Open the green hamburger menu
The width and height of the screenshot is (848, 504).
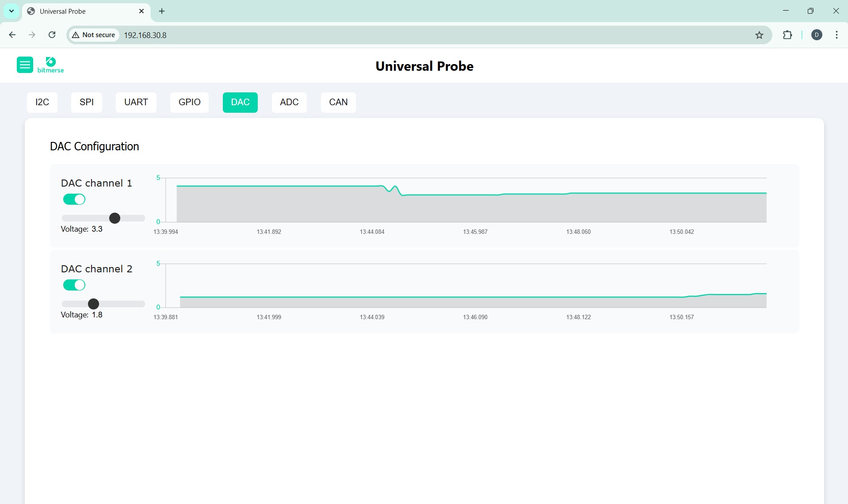coord(25,65)
